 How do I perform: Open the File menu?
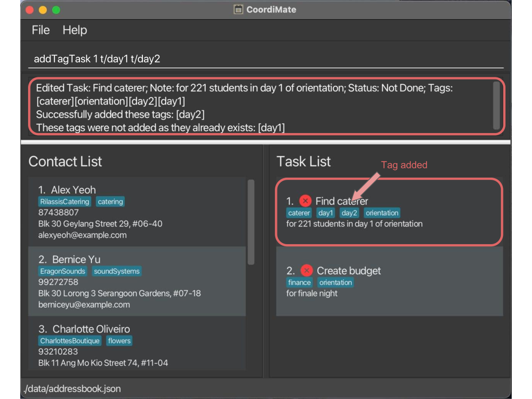pos(41,30)
